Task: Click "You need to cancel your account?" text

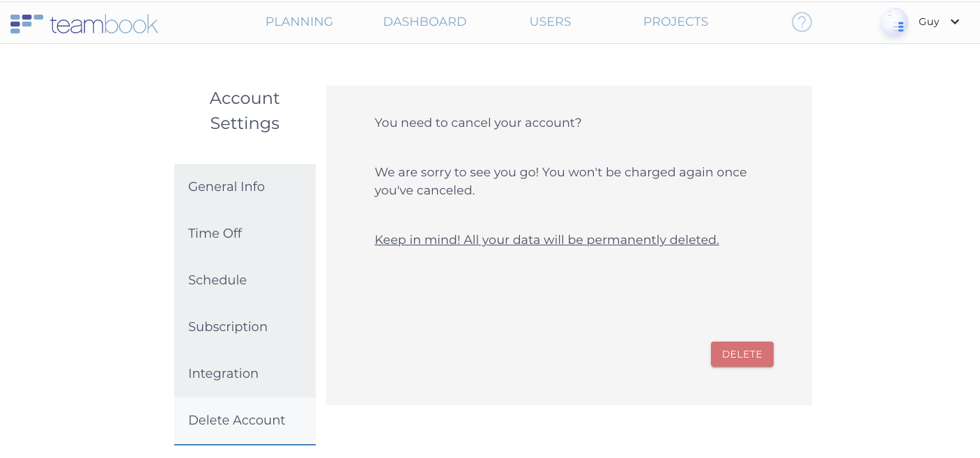Action: 477,123
